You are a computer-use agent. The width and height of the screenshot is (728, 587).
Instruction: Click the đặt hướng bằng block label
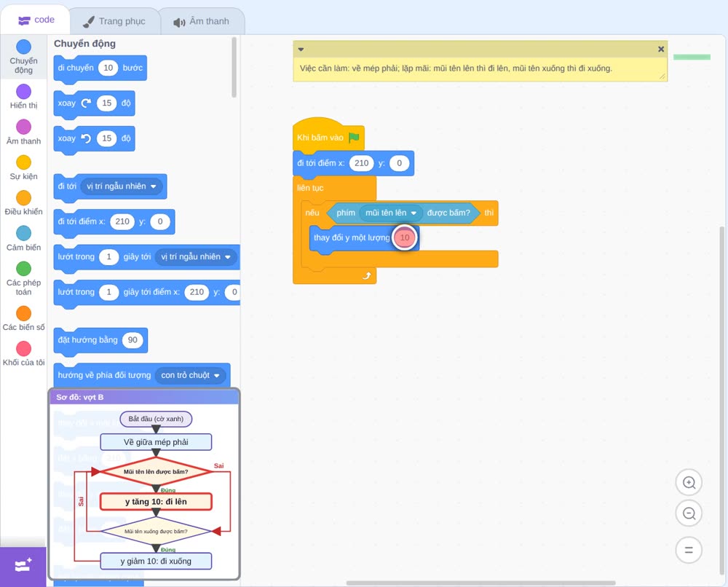(x=88, y=340)
